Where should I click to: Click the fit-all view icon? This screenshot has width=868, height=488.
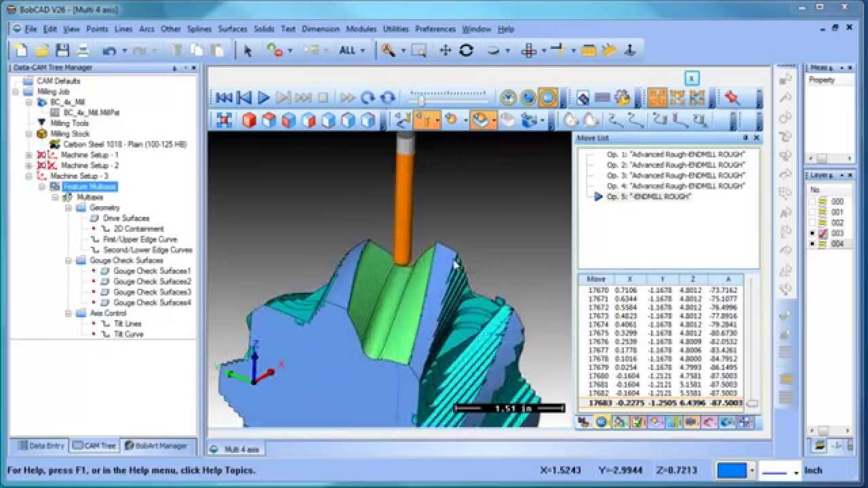224,120
